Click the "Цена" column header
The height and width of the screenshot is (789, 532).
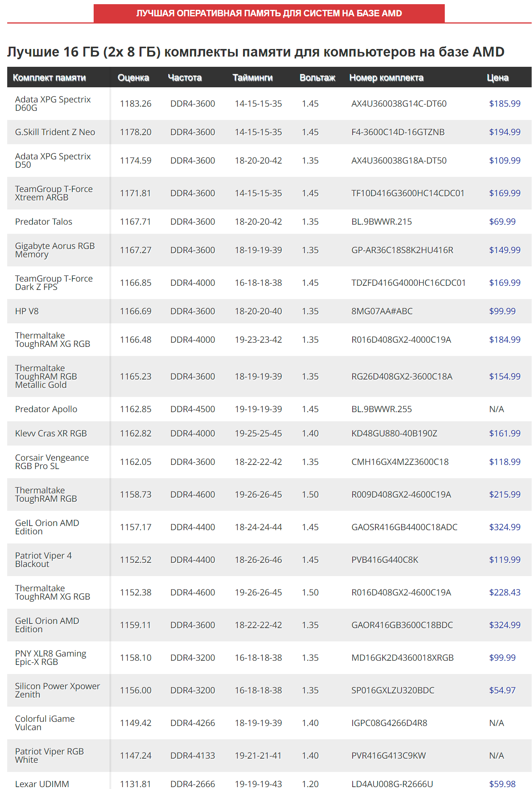pyautogui.click(x=497, y=78)
